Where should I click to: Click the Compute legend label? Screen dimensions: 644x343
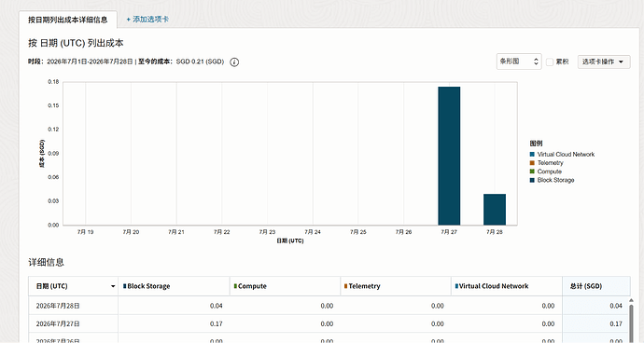click(550, 171)
